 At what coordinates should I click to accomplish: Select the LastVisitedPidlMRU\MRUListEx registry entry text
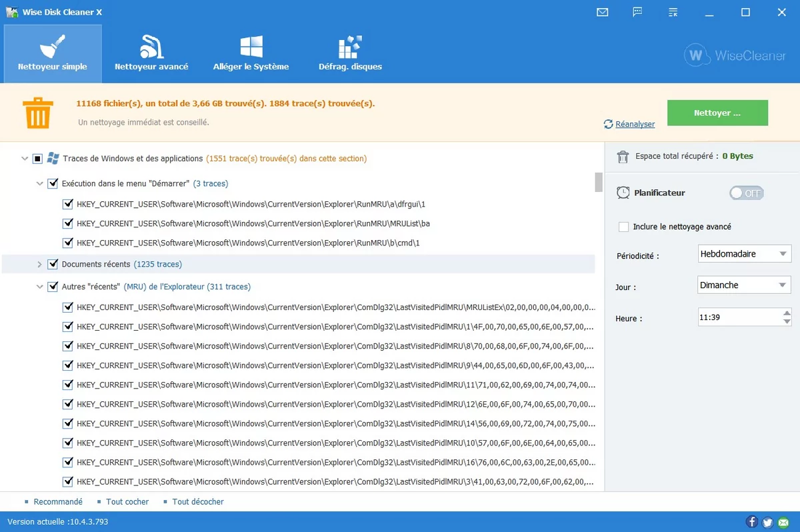[336, 307]
